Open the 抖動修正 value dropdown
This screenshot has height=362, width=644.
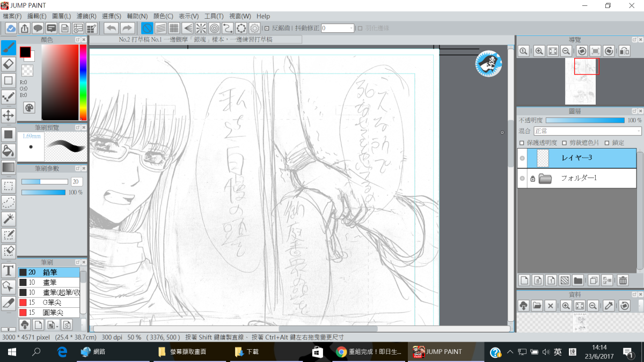click(352, 28)
